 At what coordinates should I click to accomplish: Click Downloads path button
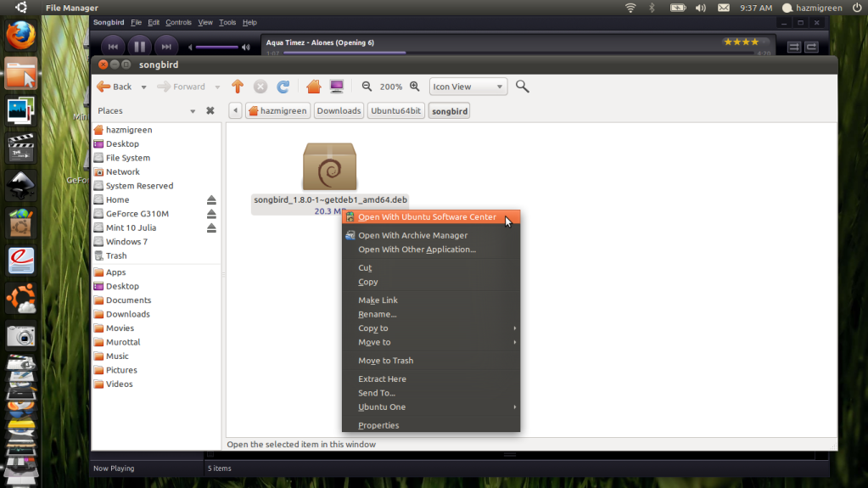click(x=339, y=111)
